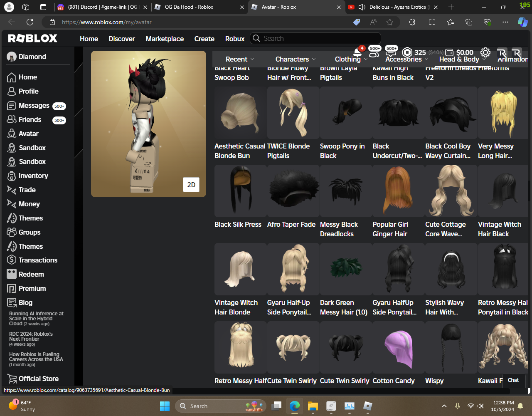Open the Running AI Inference blog link
The height and width of the screenshot is (416, 532).
coord(36,318)
